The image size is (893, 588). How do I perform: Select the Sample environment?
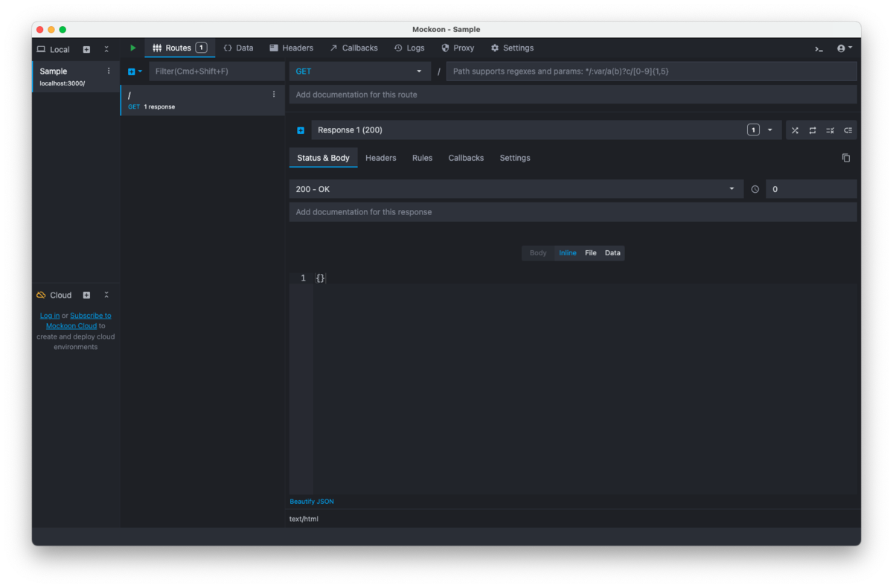pyautogui.click(x=75, y=77)
